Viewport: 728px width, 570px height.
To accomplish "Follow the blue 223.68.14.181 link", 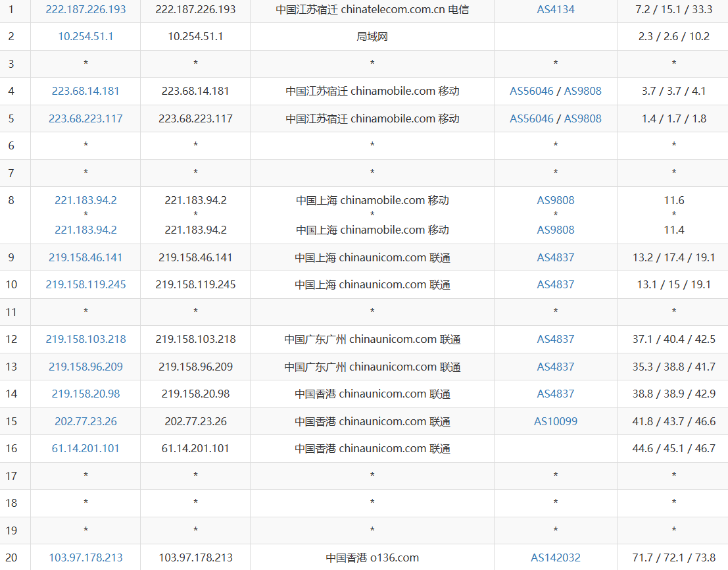I will click(85, 91).
